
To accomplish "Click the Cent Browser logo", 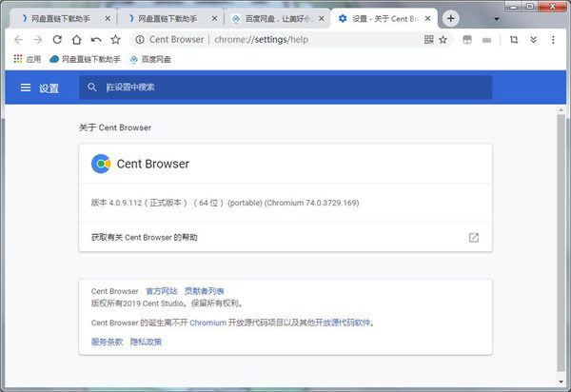I will 101,164.
